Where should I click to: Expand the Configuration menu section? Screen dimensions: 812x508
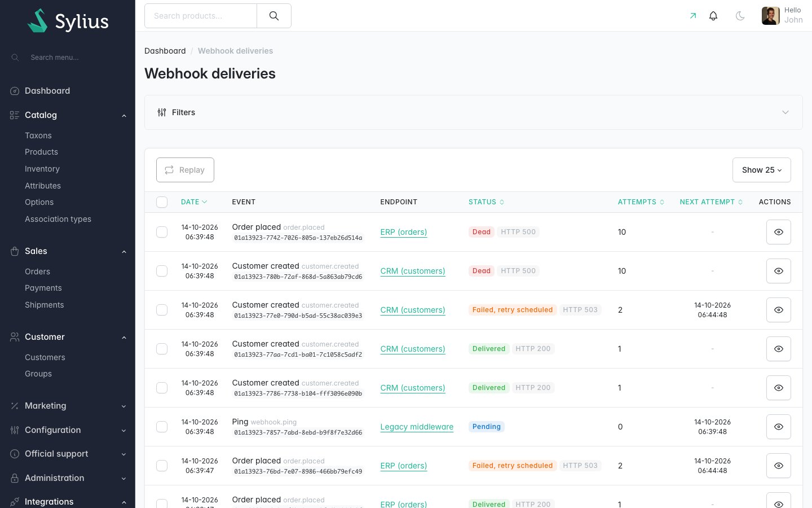point(123,431)
